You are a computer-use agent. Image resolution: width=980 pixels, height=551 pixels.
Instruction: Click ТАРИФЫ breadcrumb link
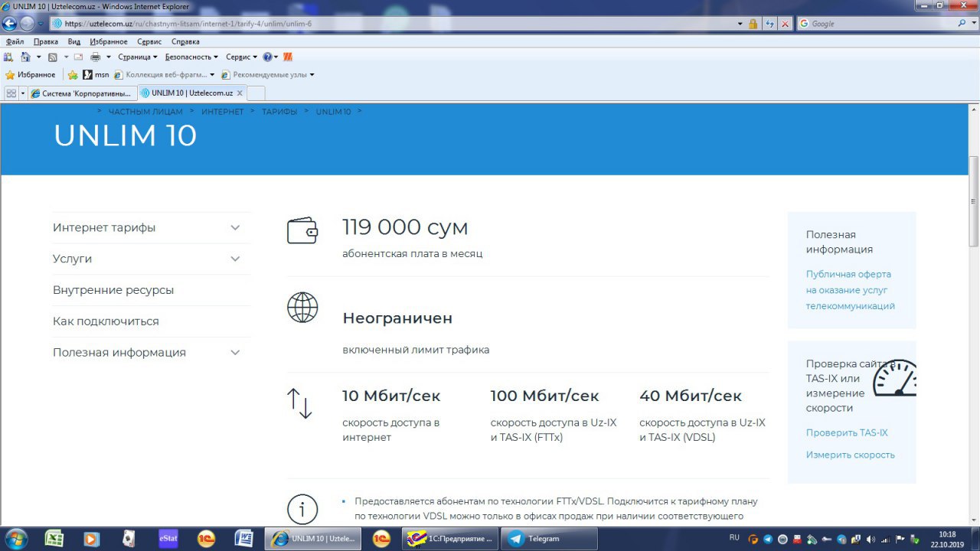tap(279, 112)
